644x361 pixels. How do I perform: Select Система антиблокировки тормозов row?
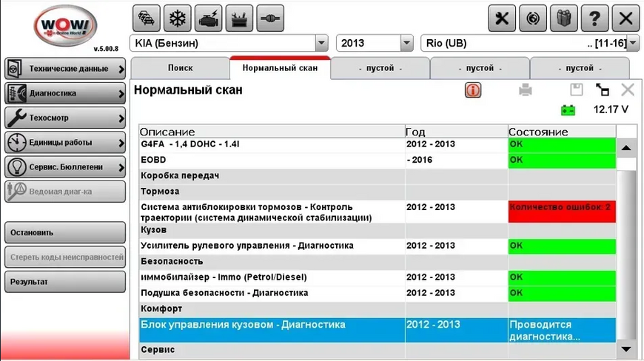pyautogui.click(x=378, y=212)
